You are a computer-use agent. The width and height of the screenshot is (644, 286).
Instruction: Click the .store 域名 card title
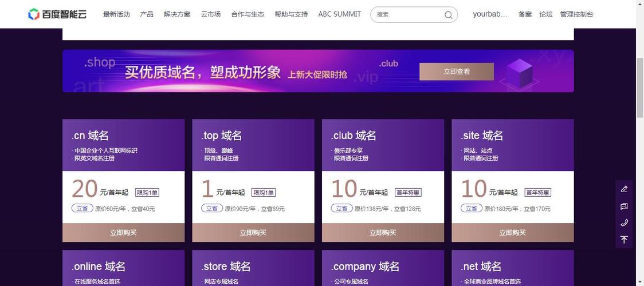click(x=226, y=267)
